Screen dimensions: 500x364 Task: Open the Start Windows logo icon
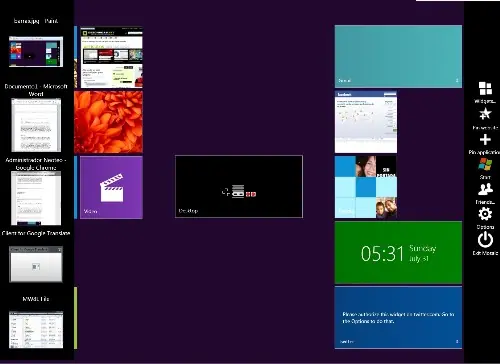tap(485, 164)
